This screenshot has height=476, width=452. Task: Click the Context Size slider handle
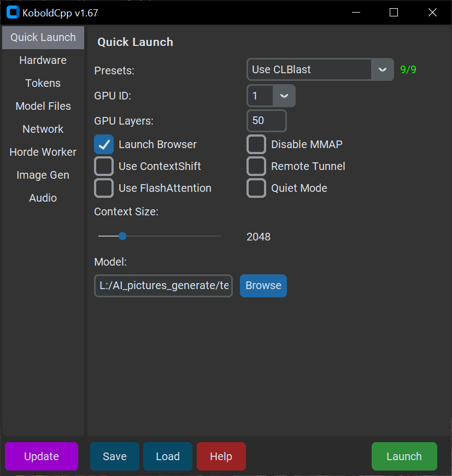click(122, 236)
